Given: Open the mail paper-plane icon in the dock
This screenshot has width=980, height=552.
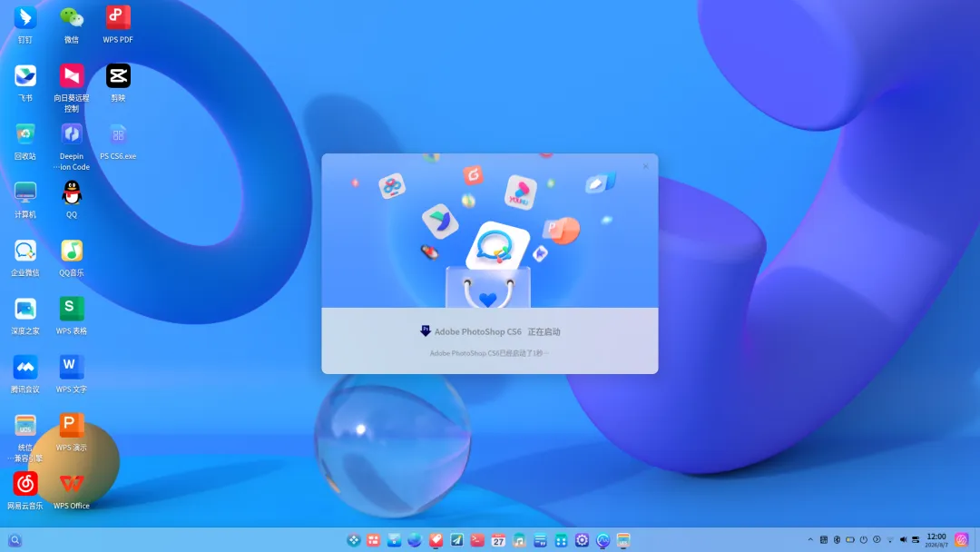Looking at the screenshot, I should pyautogui.click(x=456, y=540).
